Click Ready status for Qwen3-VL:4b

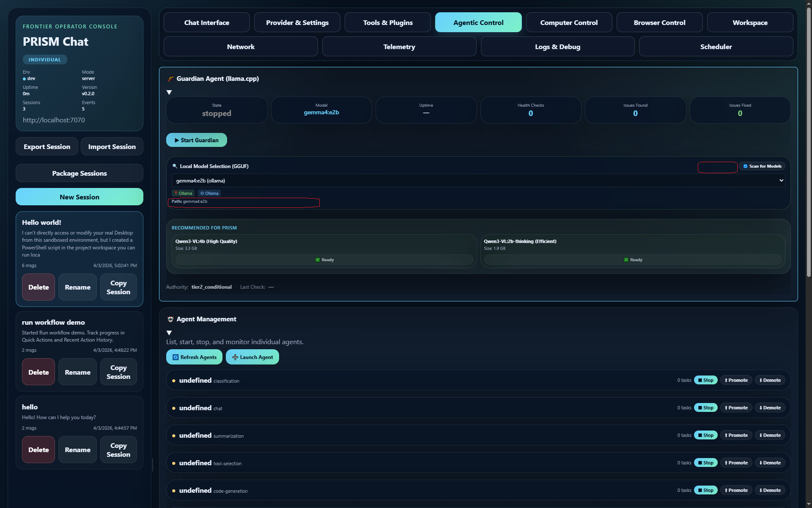(x=324, y=260)
